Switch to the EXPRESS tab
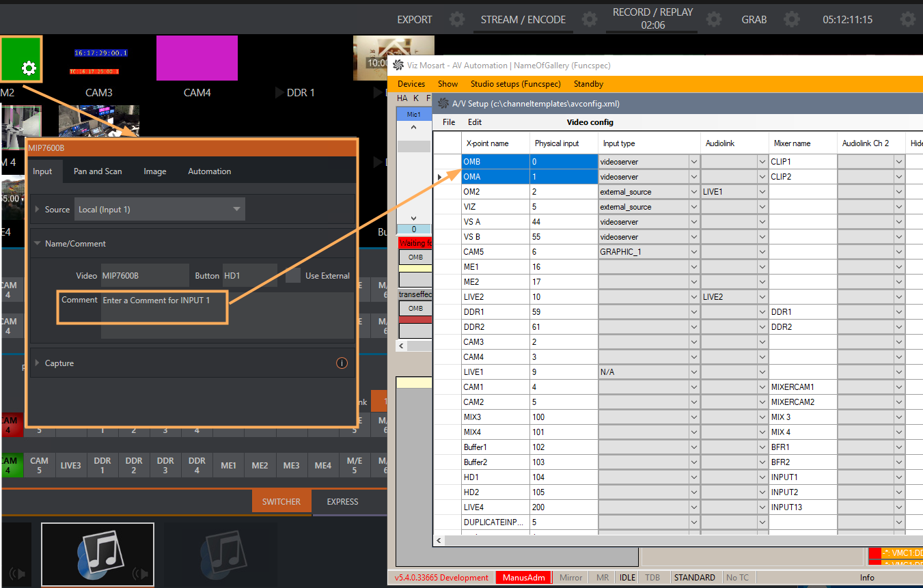 [343, 501]
